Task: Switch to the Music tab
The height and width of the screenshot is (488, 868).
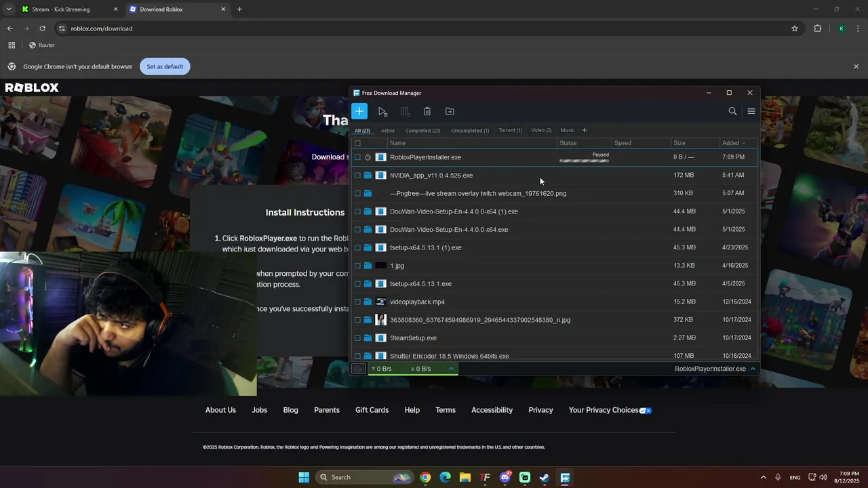Action: tap(568, 130)
